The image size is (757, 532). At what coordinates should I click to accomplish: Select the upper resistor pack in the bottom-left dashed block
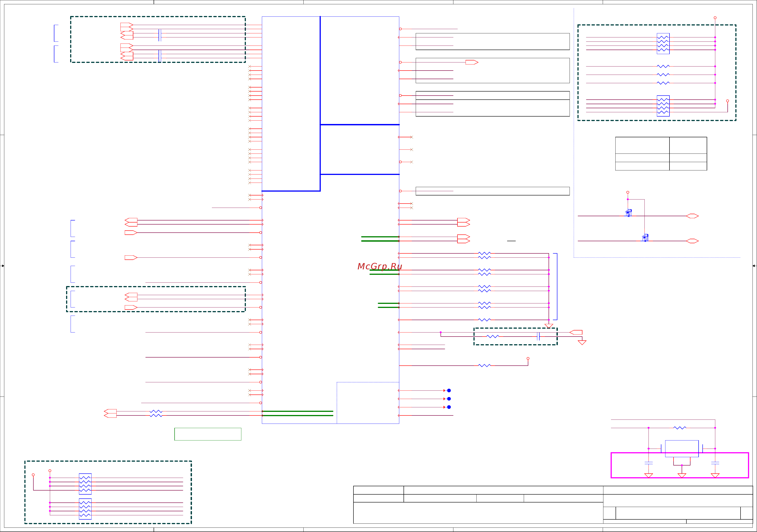point(85,484)
